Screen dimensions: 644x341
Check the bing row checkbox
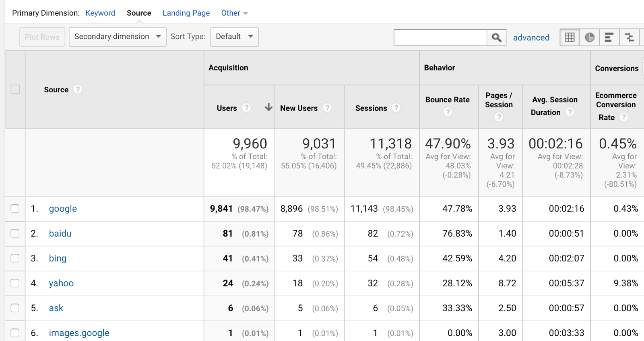tap(15, 258)
